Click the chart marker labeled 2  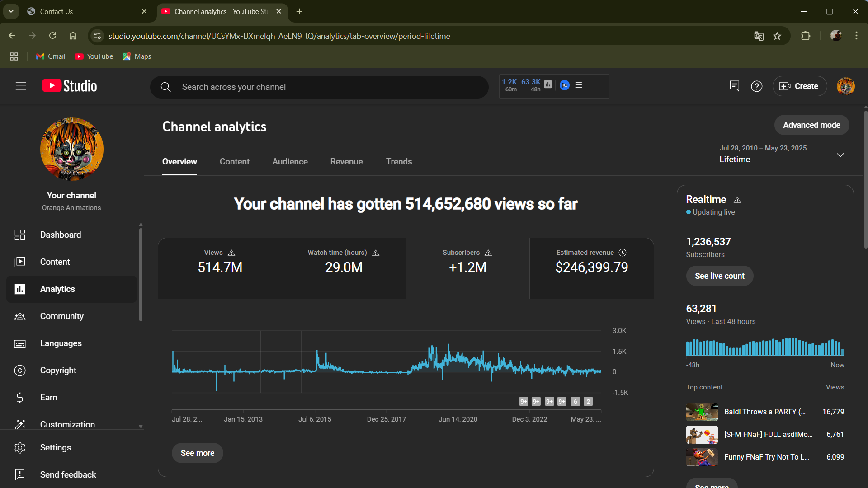[x=588, y=401]
